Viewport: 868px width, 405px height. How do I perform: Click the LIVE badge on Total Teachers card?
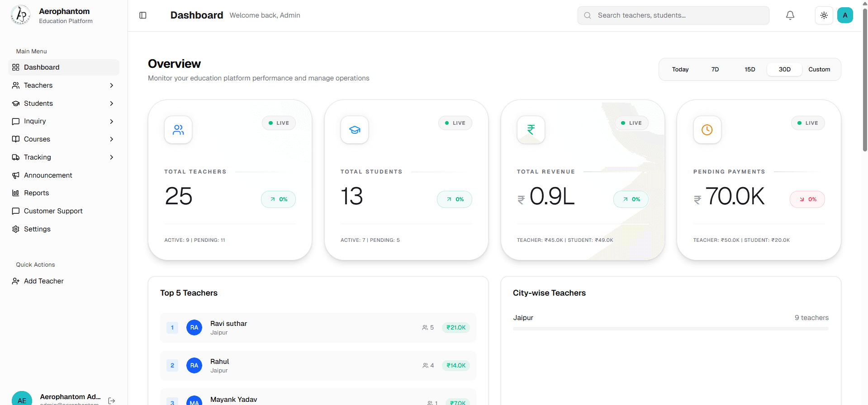point(279,123)
